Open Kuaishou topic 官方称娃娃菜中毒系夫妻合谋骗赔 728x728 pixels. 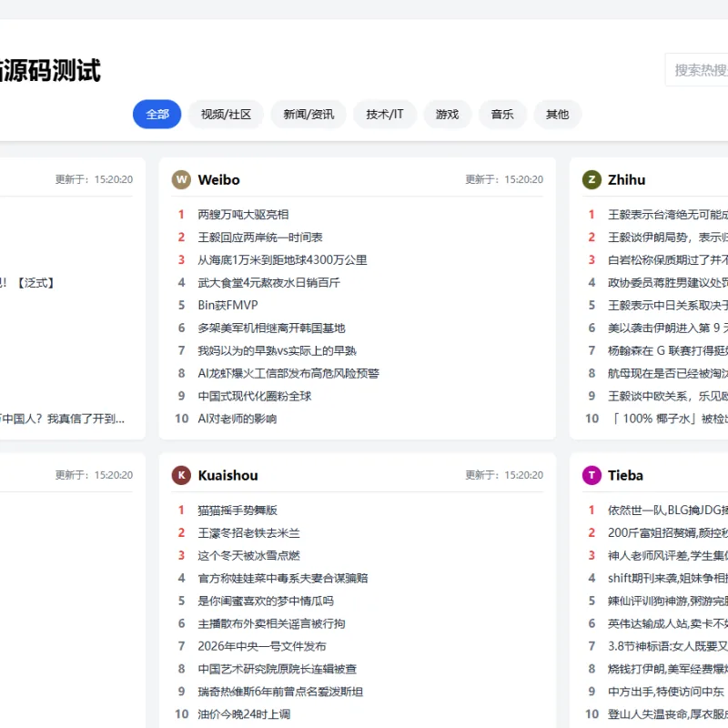(283, 579)
